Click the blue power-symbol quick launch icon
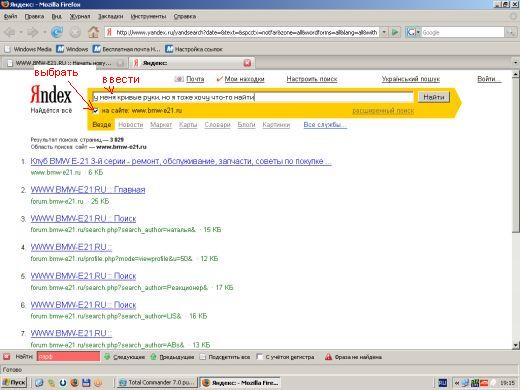Viewport: 520px width, 390px height. click(63, 383)
